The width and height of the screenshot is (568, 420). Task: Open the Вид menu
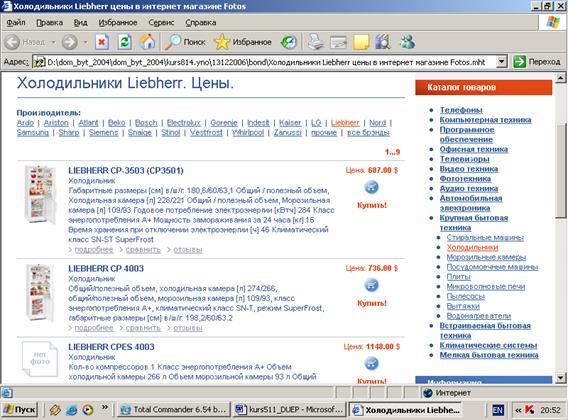(x=80, y=22)
